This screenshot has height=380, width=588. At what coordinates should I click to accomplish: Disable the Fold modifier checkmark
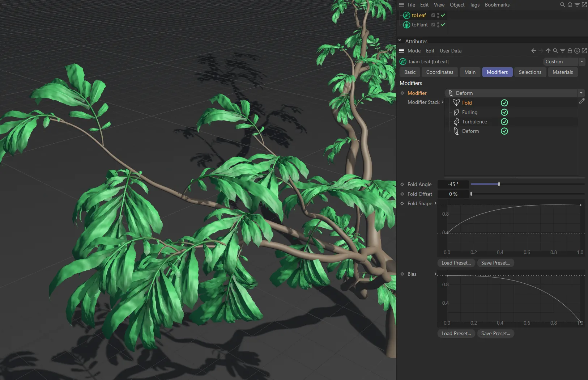[x=504, y=103]
